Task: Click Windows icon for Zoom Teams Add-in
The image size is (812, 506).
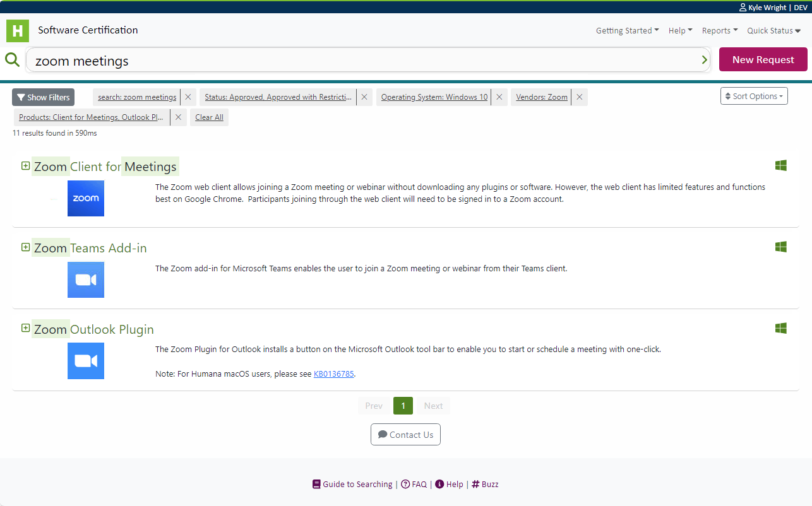Action: [x=781, y=247]
